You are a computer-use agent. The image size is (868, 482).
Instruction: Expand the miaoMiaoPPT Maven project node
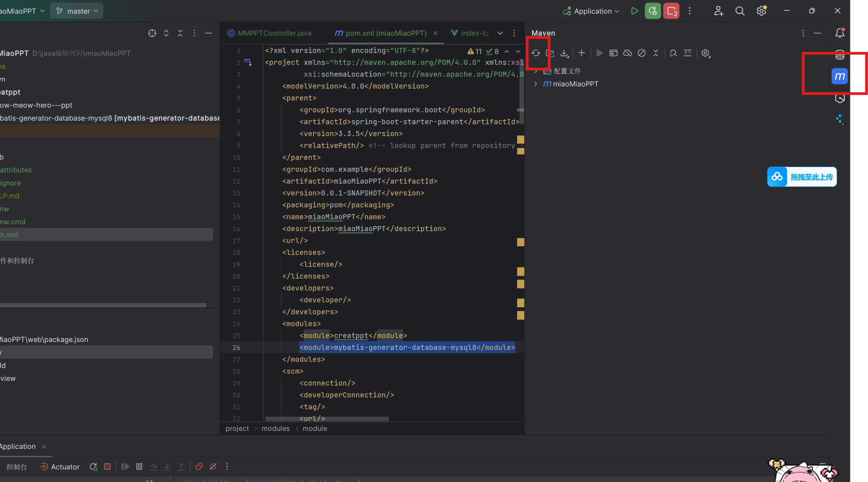point(536,84)
